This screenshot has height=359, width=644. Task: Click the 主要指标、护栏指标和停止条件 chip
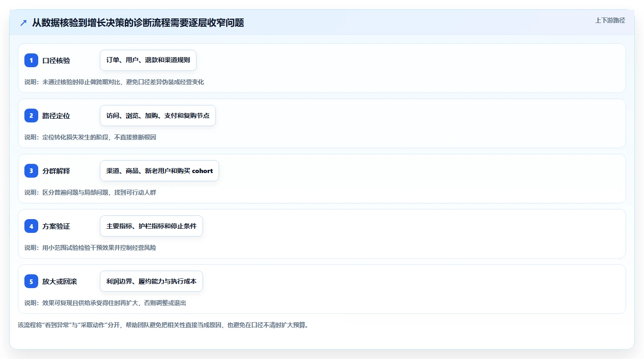(151, 226)
